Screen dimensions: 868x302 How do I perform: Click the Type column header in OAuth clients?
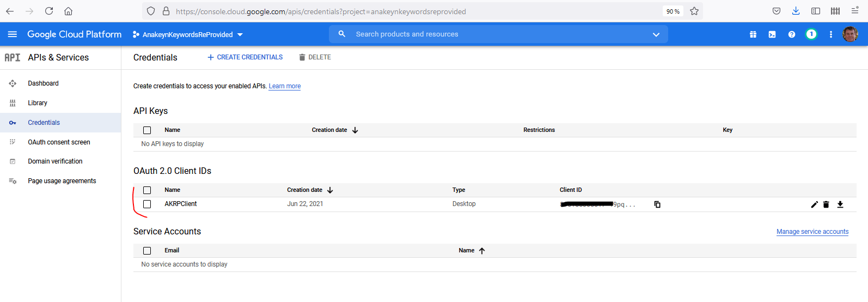click(459, 190)
